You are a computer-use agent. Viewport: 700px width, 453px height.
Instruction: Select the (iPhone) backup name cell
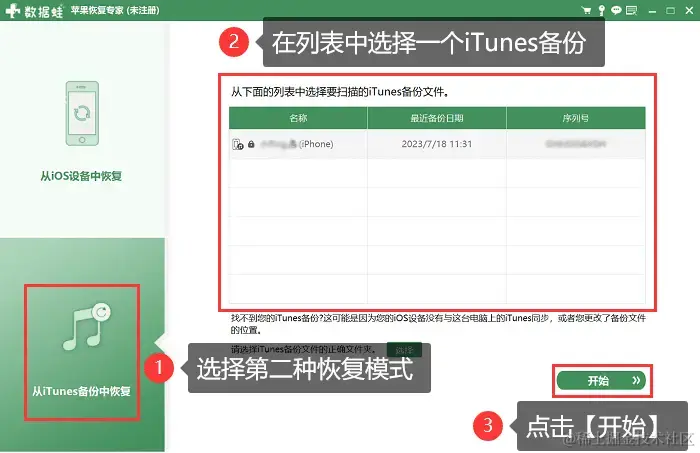(x=298, y=144)
